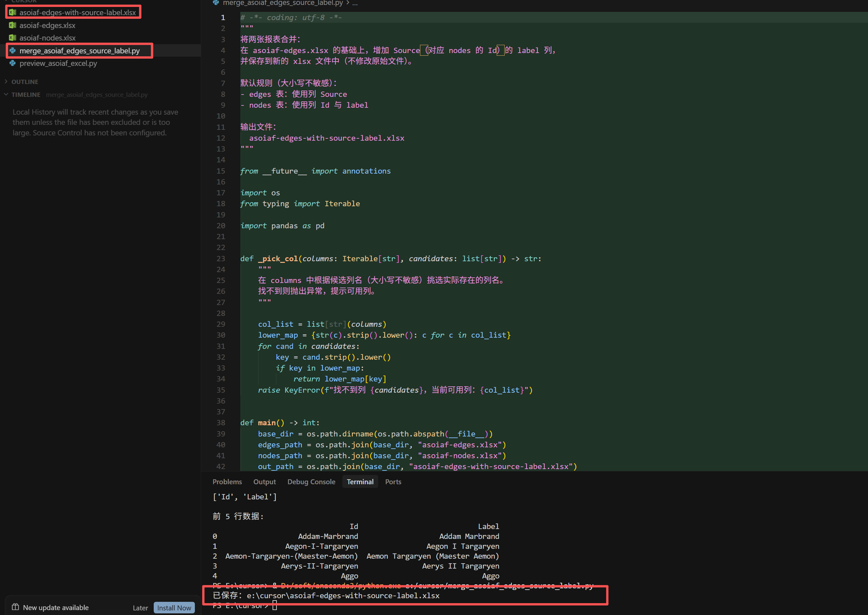Click terminal row 'Addam-Marbrand'
The height and width of the screenshot is (615, 868).
(x=328, y=536)
